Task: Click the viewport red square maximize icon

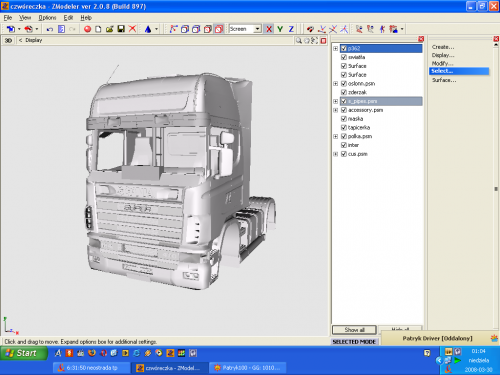Action: [x=323, y=41]
